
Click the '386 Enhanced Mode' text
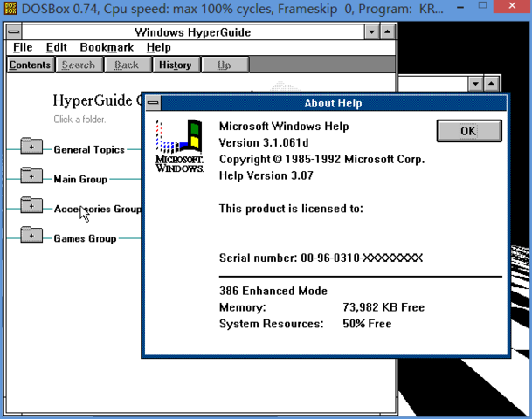pyautogui.click(x=273, y=291)
